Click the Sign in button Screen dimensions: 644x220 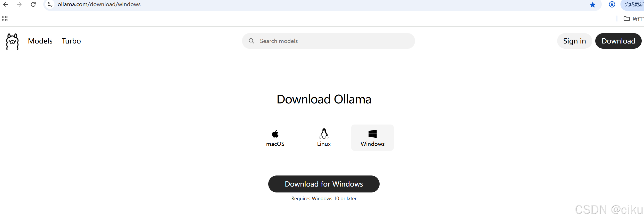click(x=574, y=41)
